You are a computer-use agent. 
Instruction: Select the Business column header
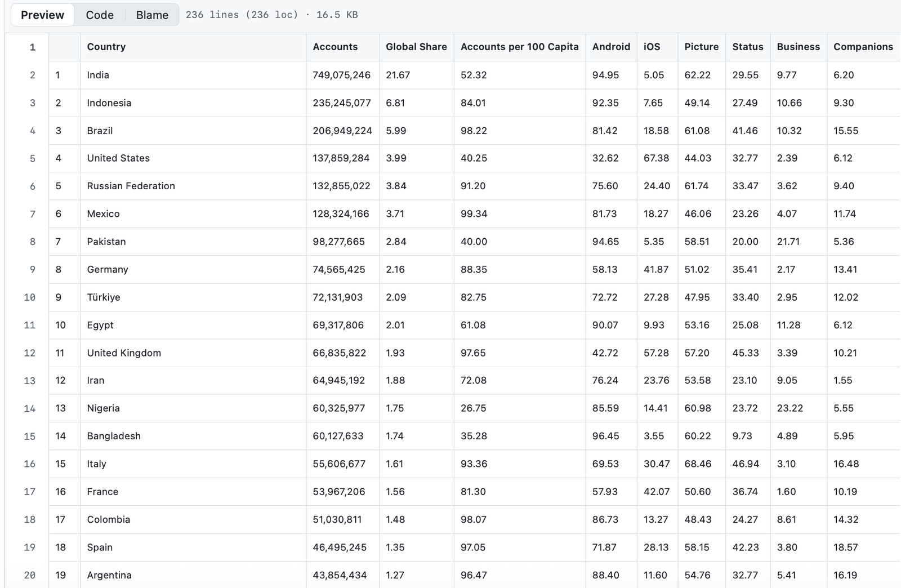798,47
